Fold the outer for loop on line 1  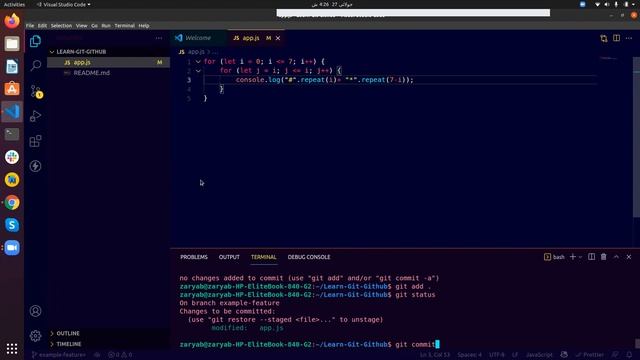(x=198, y=62)
